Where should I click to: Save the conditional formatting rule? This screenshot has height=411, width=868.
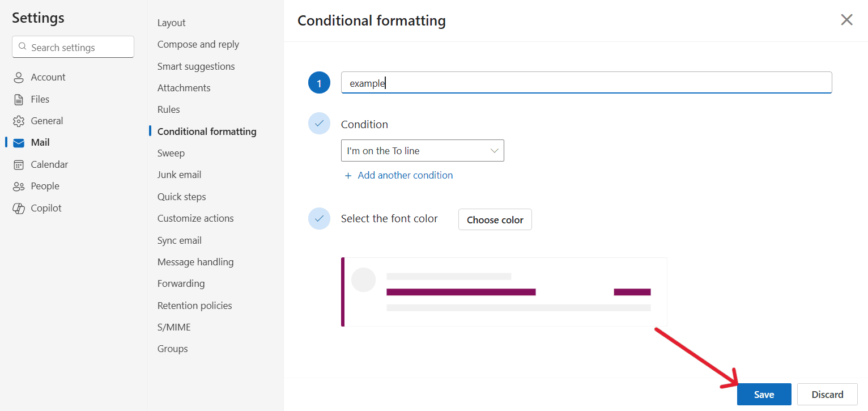coord(764,394)
